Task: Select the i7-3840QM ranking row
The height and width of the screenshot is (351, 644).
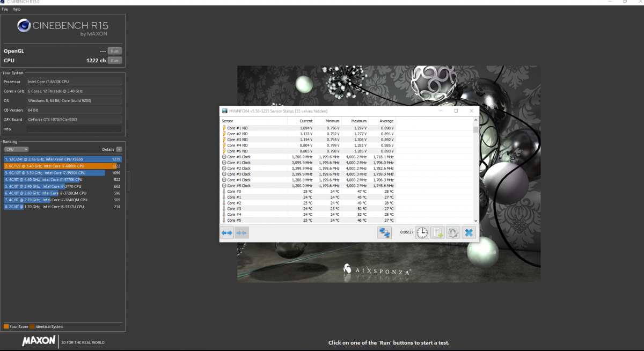Action: 63,200
